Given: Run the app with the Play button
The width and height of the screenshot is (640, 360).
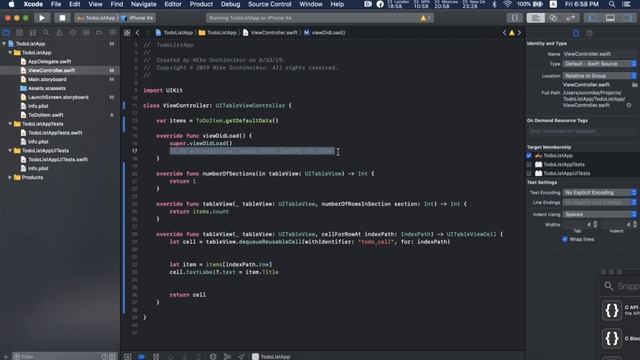Looking at the screenshot, I should [42, 18].
